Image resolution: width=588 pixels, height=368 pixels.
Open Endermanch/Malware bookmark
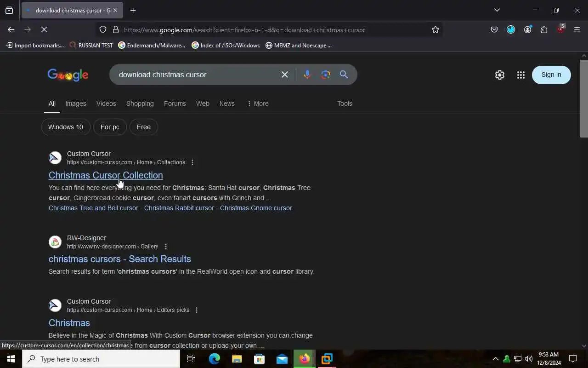152,45
